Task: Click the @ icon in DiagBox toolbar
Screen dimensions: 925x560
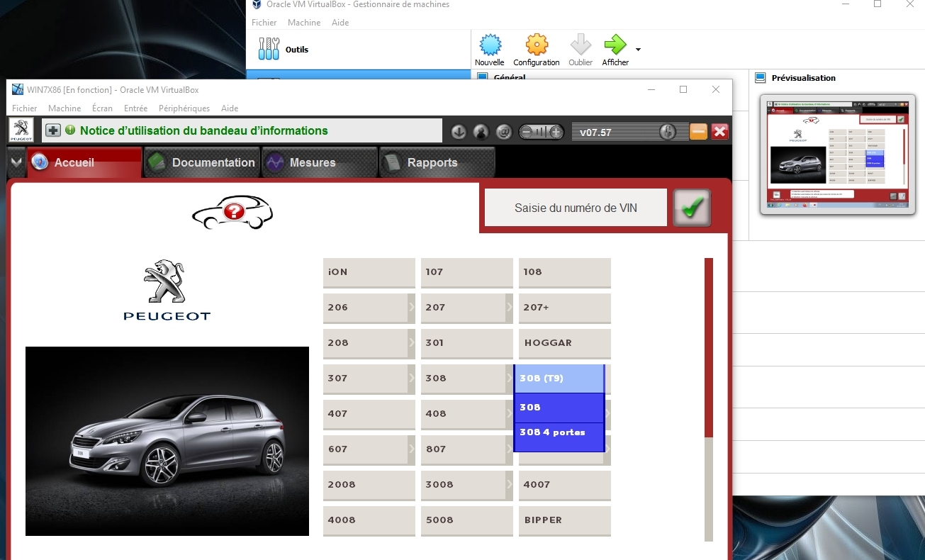Action: [x=504, y=132]
